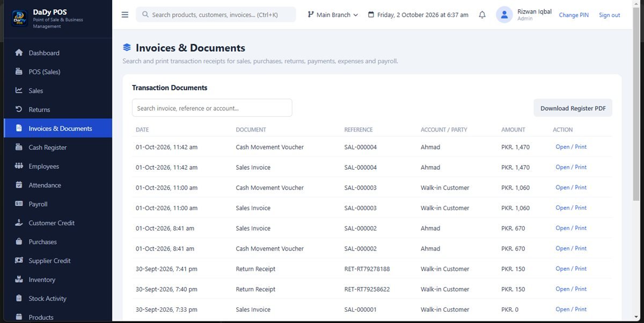Click the Supplier Credit wallet icon
Screen dimensions: 644x323
[x=19, y=261]
